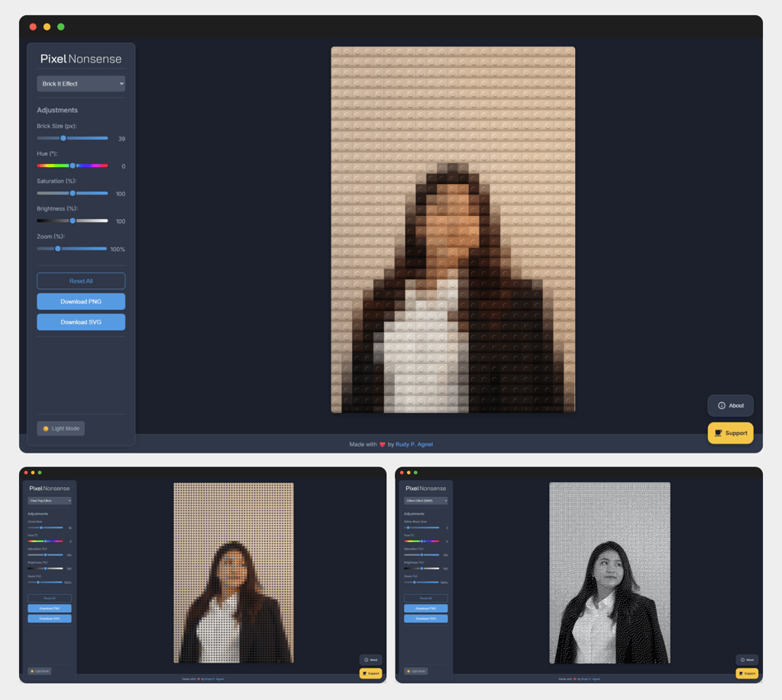
Task: Adjust the Dither Block Size slider
Action: 422,527
